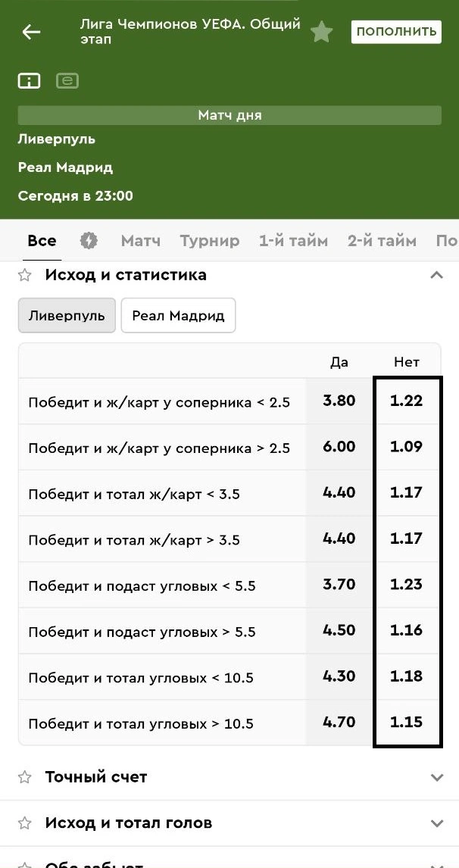Tap the back arrow in header

click(x=31, y=32)
